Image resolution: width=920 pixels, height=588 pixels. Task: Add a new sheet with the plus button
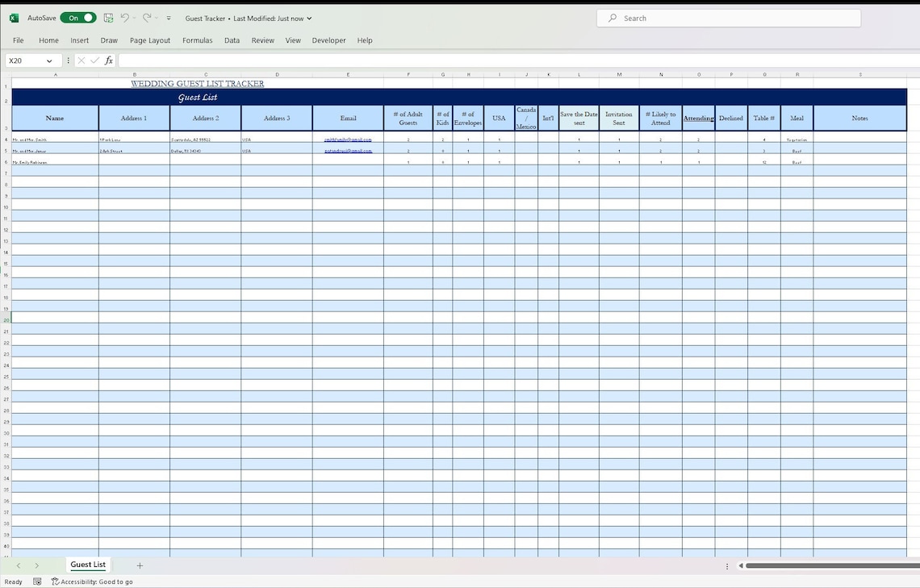140,565
